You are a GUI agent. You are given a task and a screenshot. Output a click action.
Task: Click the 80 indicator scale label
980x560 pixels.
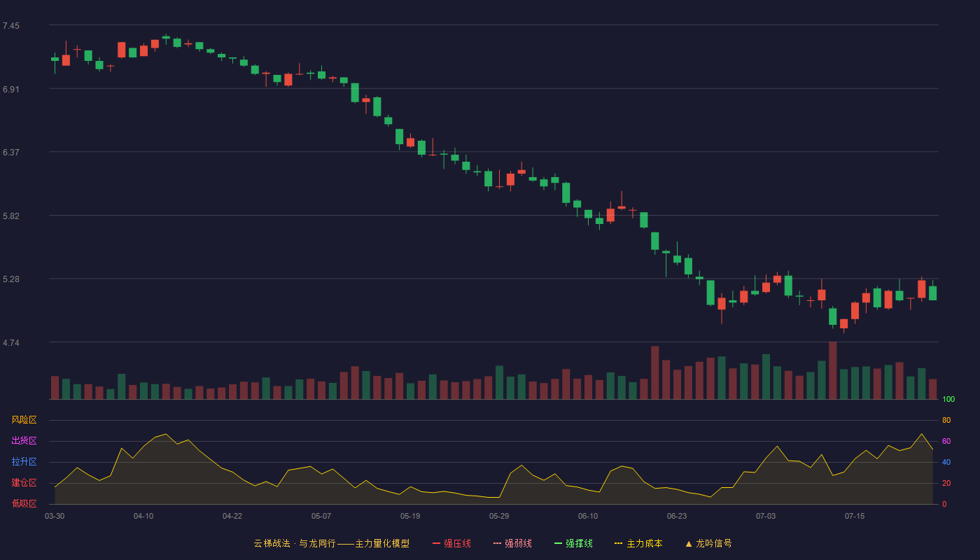946,420
